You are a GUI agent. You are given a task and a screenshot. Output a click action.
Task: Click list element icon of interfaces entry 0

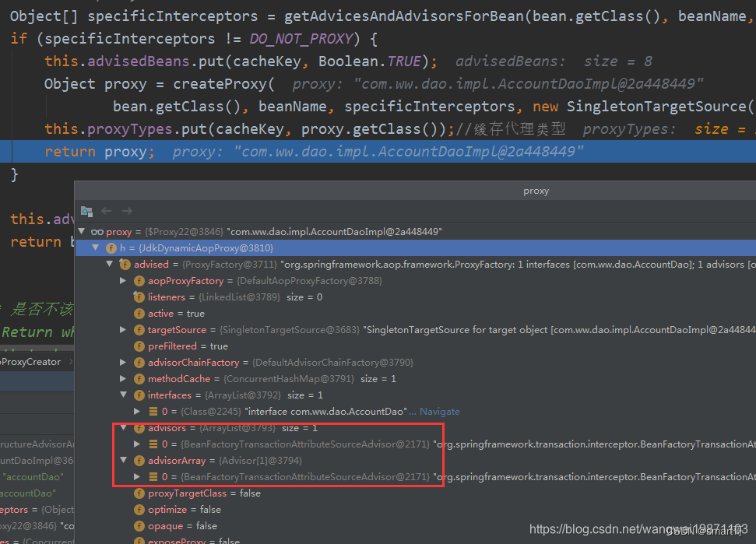tap(153, 412)
